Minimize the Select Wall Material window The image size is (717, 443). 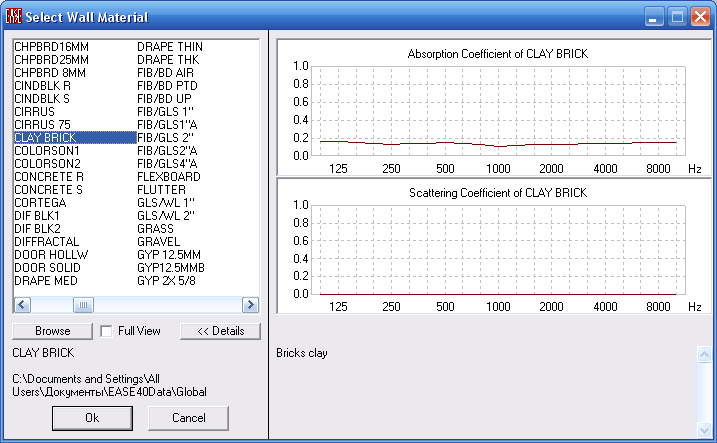654,17
